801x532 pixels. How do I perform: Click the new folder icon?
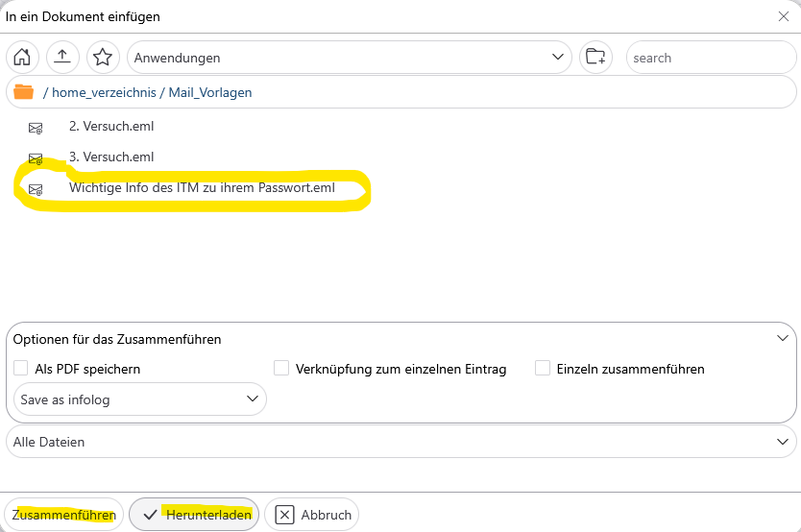point(595,58)
